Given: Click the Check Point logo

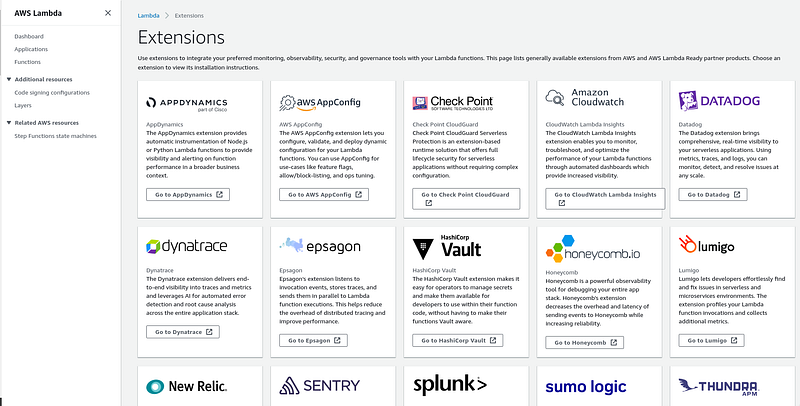Looking at the screenshot, I should (x=453, y=103).
